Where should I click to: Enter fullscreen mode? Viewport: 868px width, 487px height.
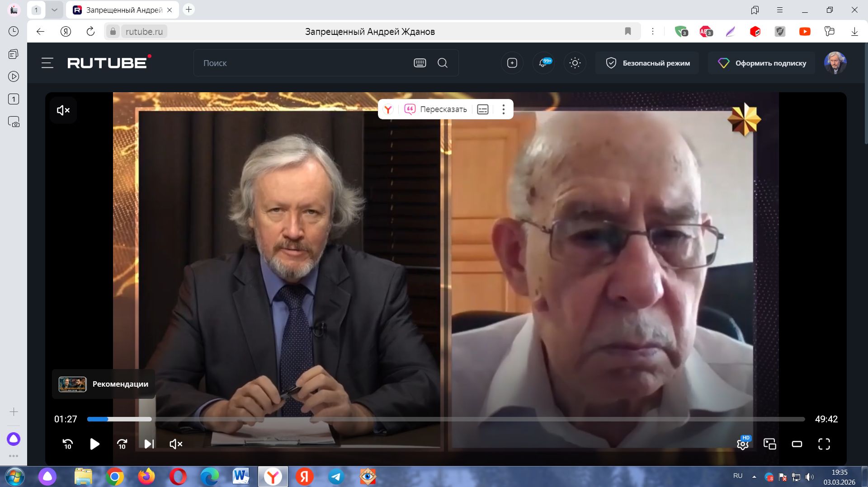coord(824,444)
